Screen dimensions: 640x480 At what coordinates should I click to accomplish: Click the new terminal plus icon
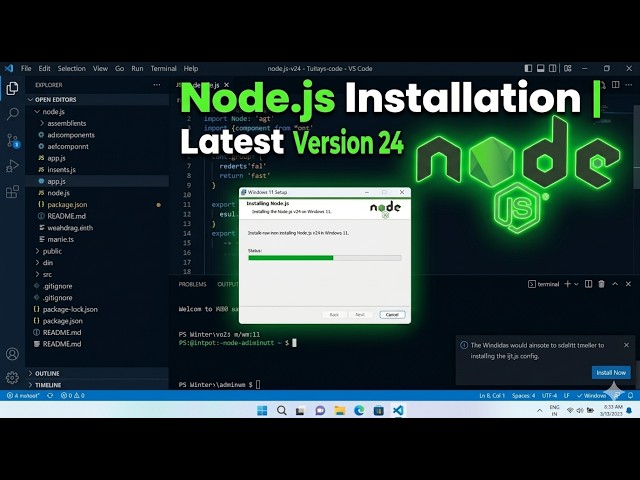pyautogui.click(x=567, y=284)
